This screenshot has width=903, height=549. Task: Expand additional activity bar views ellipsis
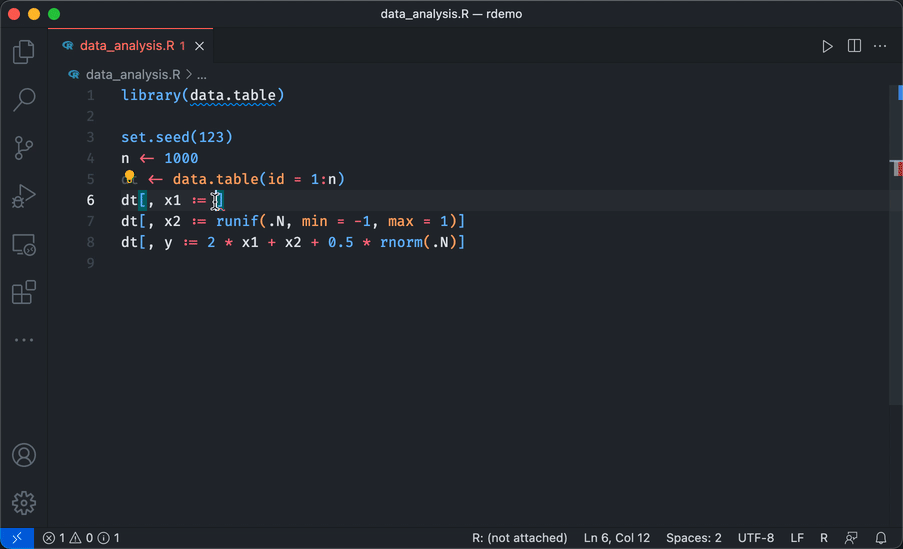[x=24, y=340]
